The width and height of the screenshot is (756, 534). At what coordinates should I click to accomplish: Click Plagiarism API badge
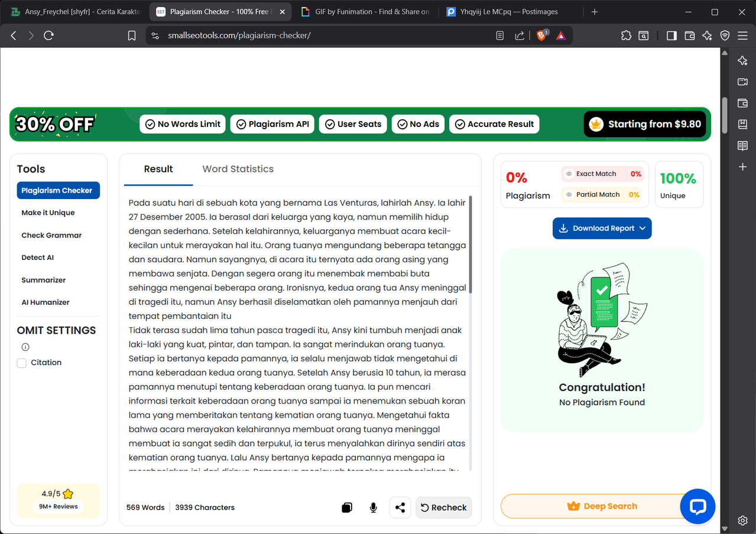click(x=272, y=124)
